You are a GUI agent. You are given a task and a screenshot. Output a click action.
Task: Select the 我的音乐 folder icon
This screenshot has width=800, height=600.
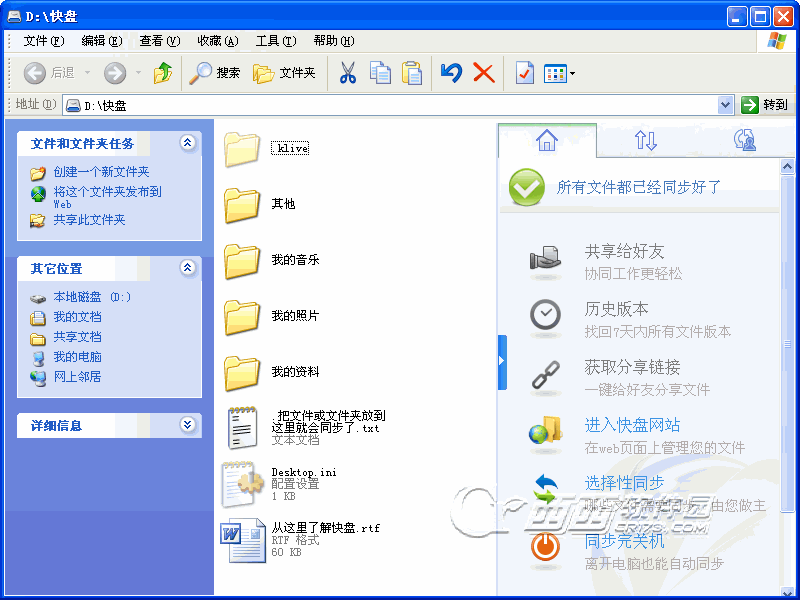[242, 261]
